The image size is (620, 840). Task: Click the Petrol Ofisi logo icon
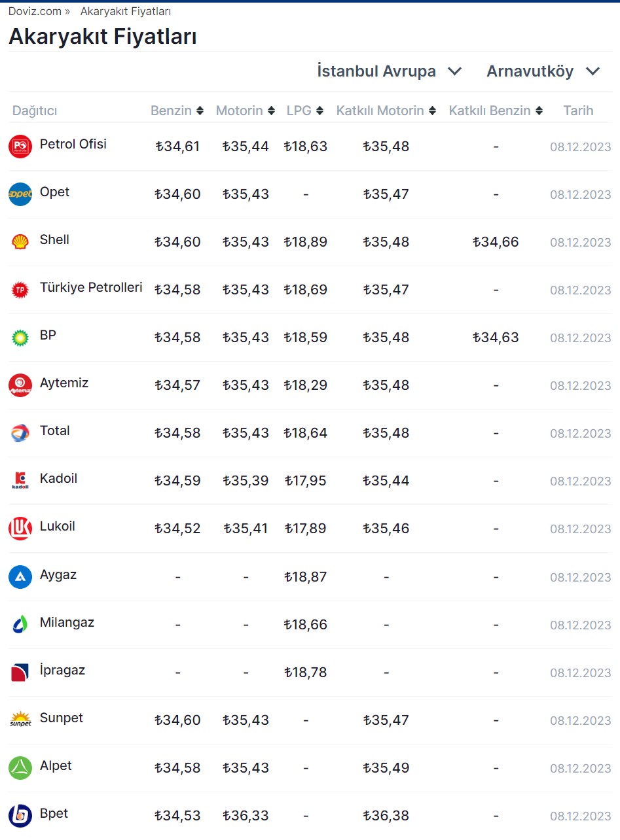pyautogui.click(x=20, y=147)
